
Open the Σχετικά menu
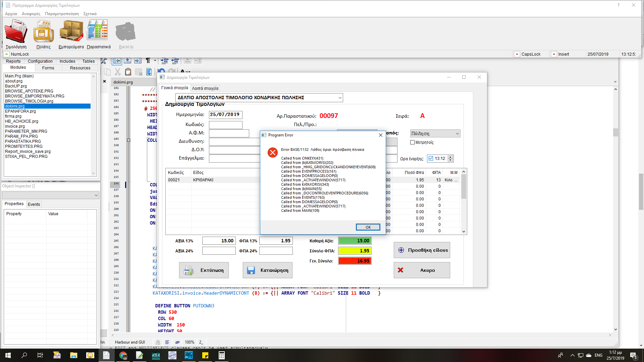point(90,14)
